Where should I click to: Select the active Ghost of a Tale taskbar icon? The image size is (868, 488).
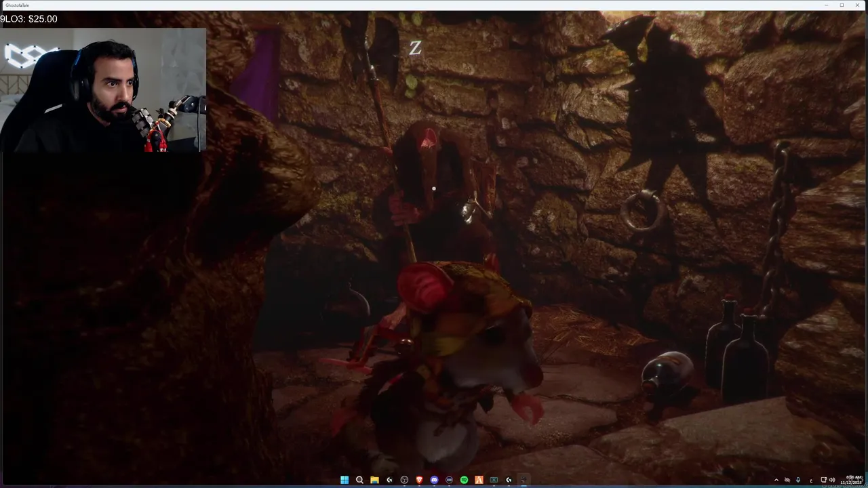[524, 480]
